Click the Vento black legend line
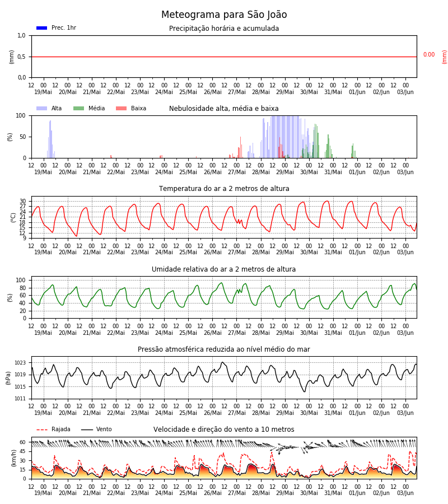This screenshot has width=448, height=504. 87,430
